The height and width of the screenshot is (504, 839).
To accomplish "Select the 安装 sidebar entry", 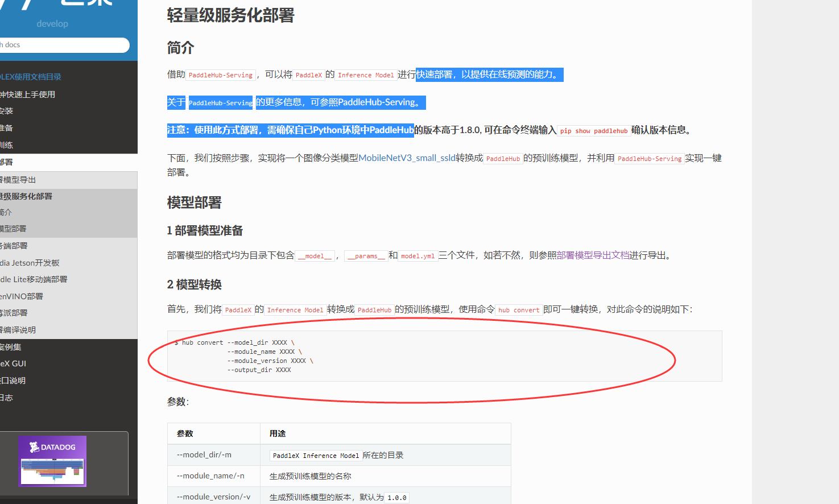I will [7, 111].
